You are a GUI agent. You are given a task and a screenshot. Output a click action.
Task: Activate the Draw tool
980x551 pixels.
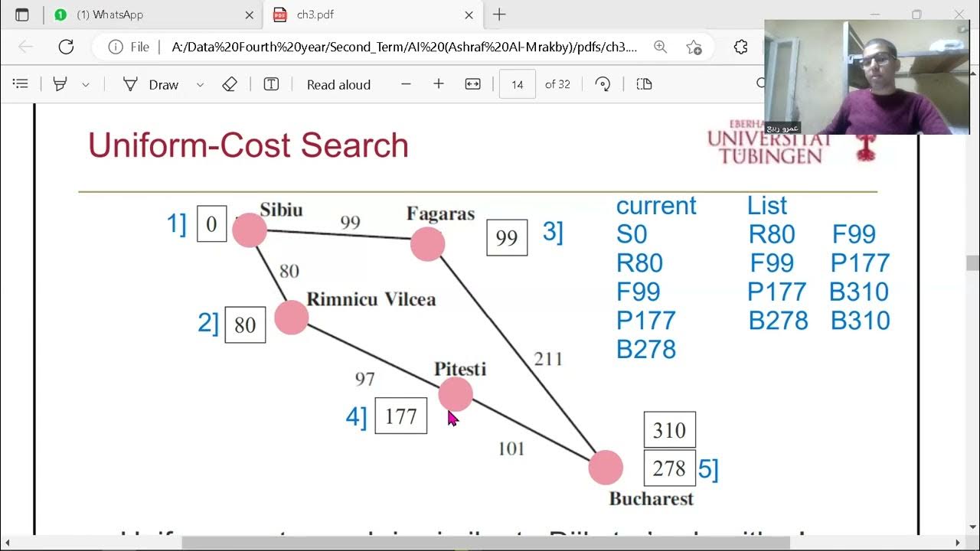point(152,84)
